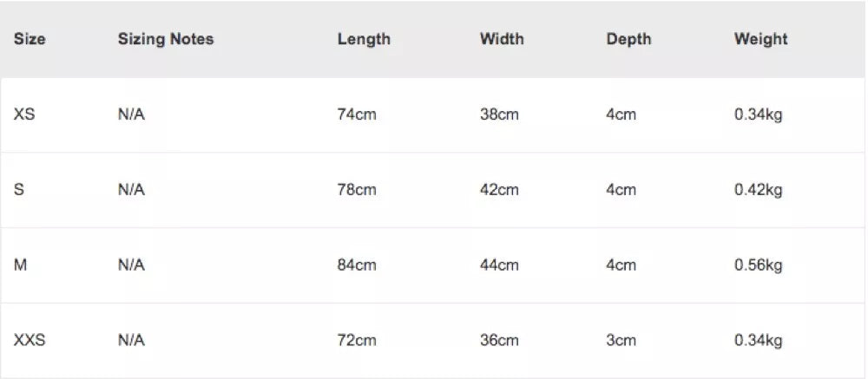
Task: Click the 74cm length value
Action: pyautogui.click(x=357, y=114)
